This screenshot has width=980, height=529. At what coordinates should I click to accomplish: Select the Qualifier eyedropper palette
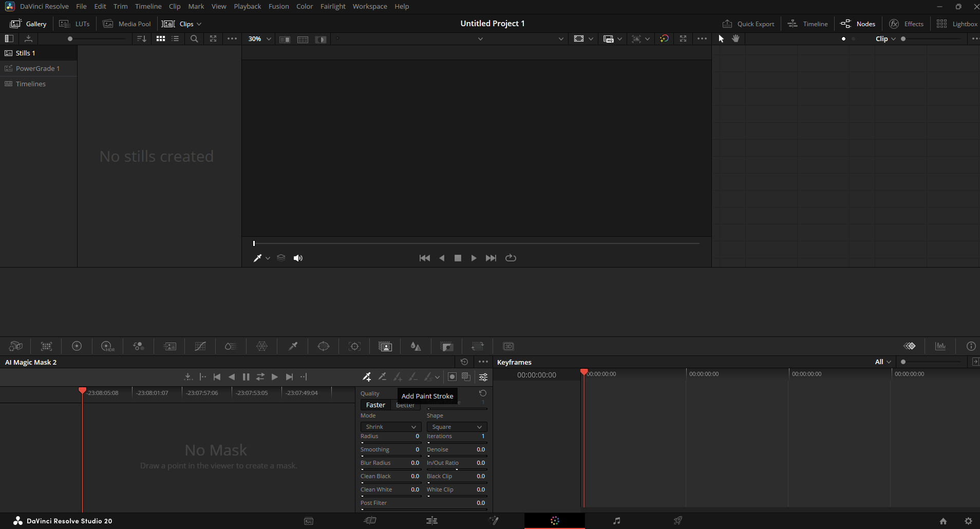[293, 346]
